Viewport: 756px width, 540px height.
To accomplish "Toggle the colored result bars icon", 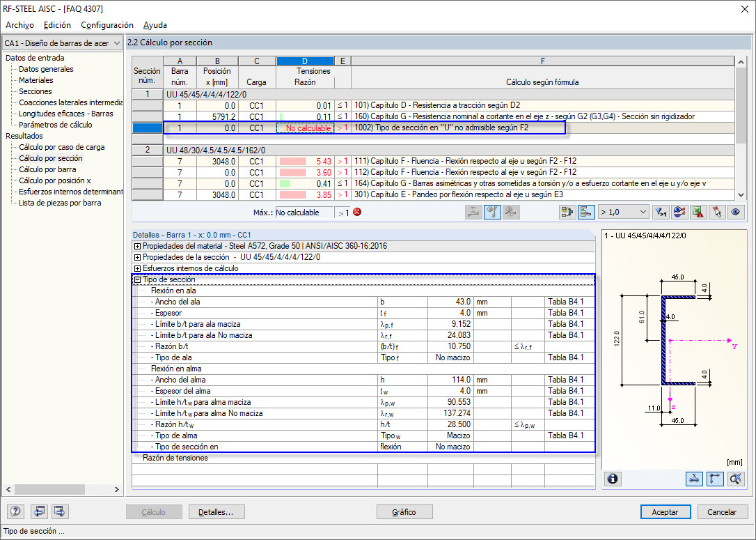I will click(586, 213).
